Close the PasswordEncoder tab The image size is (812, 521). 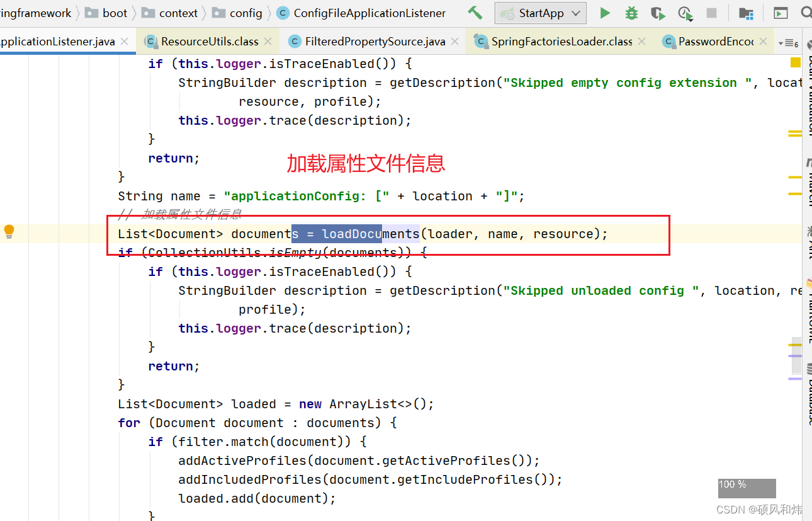tap(764, 42)
